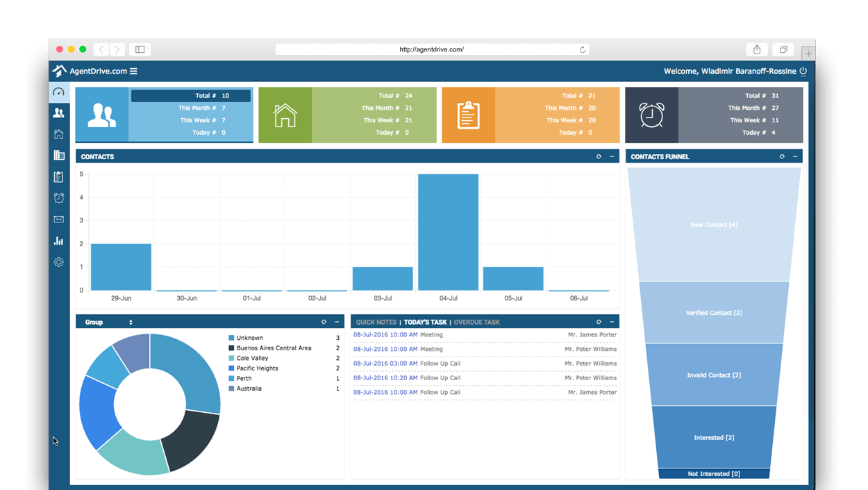Open the AgentDrive.com hamburger menu
This screenshot has height=490, width=868.
tap(135, 70)
